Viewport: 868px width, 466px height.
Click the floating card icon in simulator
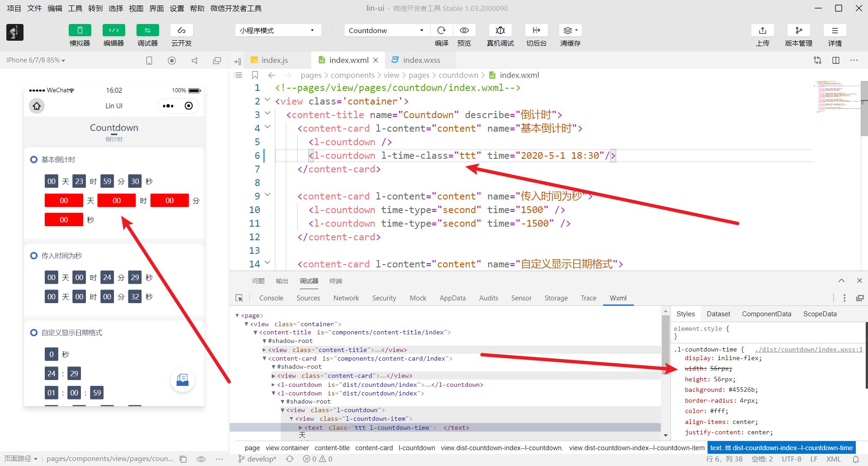[183, 380]
